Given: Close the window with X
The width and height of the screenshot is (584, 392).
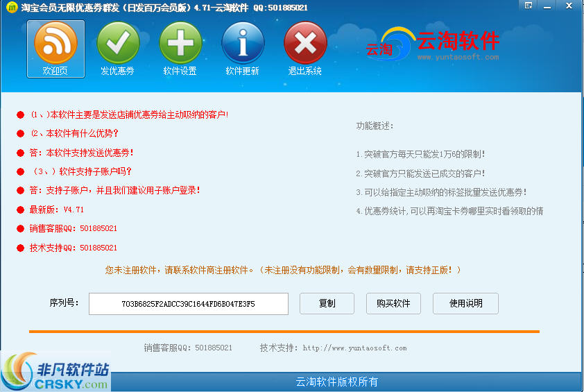Looking at the screenshot, I should tap(569, 6).
